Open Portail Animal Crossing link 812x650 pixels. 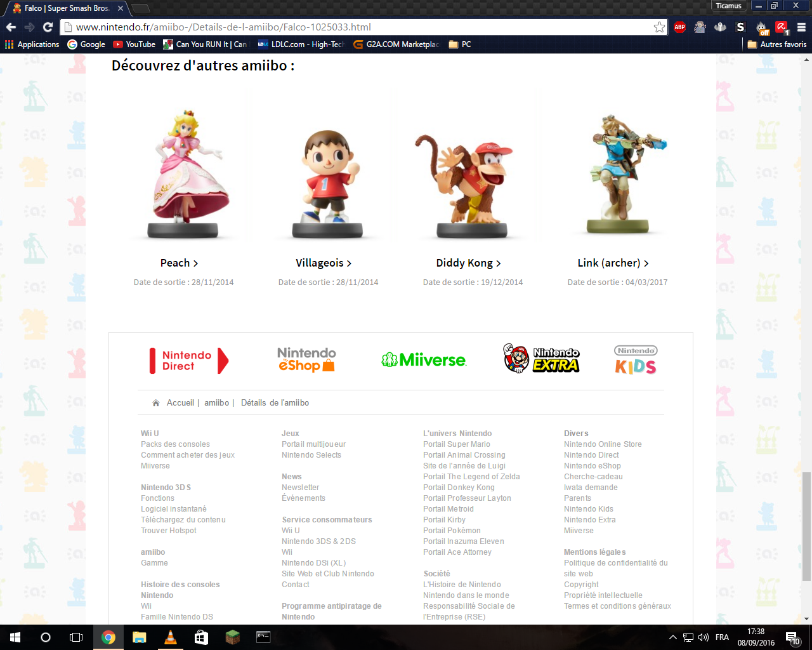464,455
